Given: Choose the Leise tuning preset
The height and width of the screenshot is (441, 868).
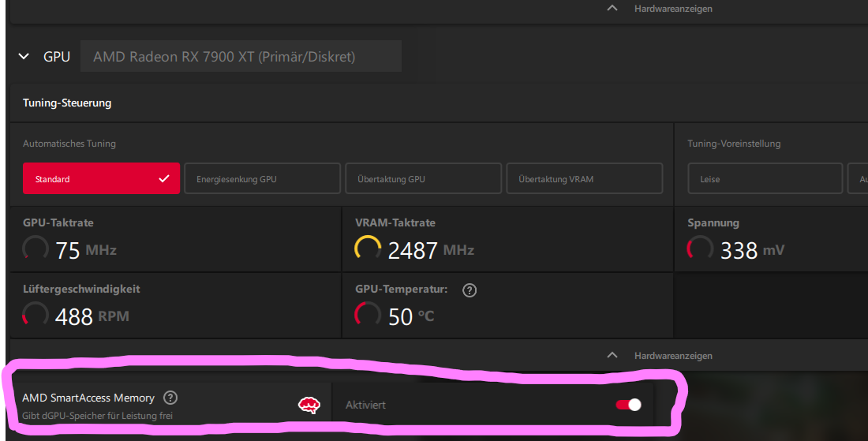Looking at the screenshot, I should (x=765, y=178).
